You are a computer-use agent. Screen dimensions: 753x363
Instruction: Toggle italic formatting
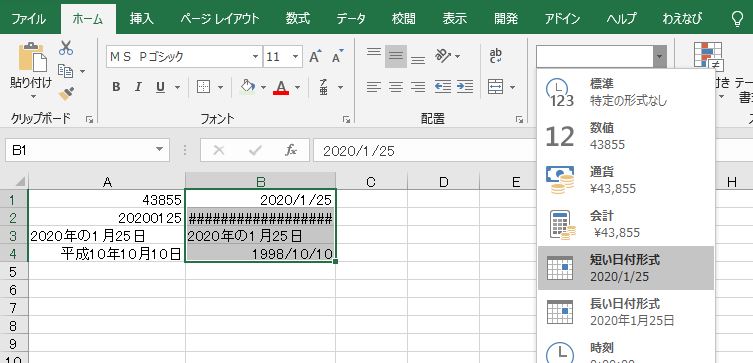[138, 87]
